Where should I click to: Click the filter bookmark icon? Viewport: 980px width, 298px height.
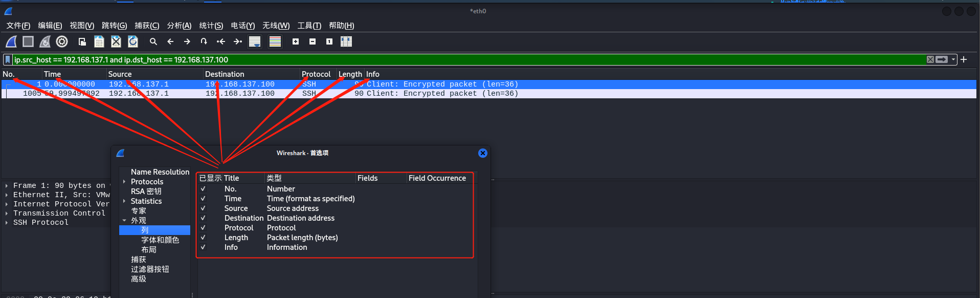click(x=8, y=60)
